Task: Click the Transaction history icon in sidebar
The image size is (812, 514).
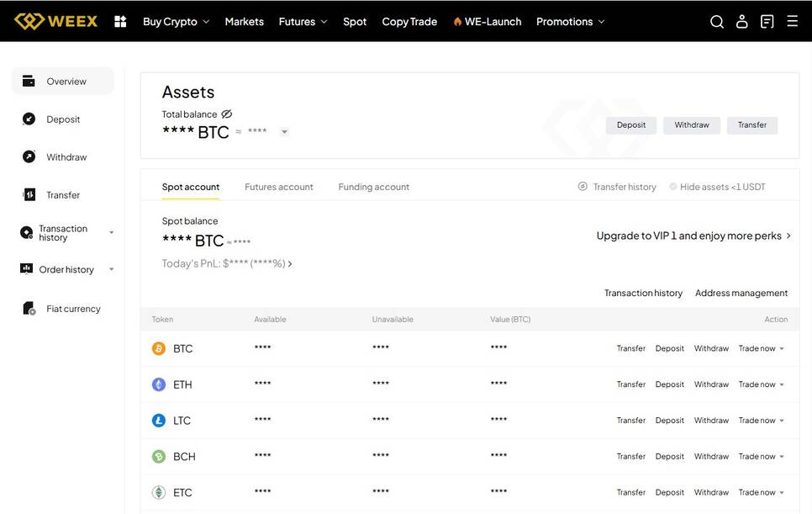Action: pyautogui.click(x=26, y=233)
